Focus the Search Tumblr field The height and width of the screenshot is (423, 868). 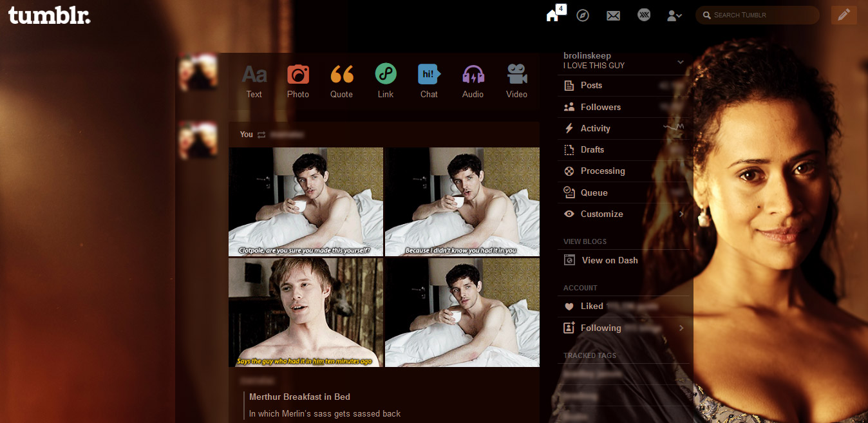757,15
